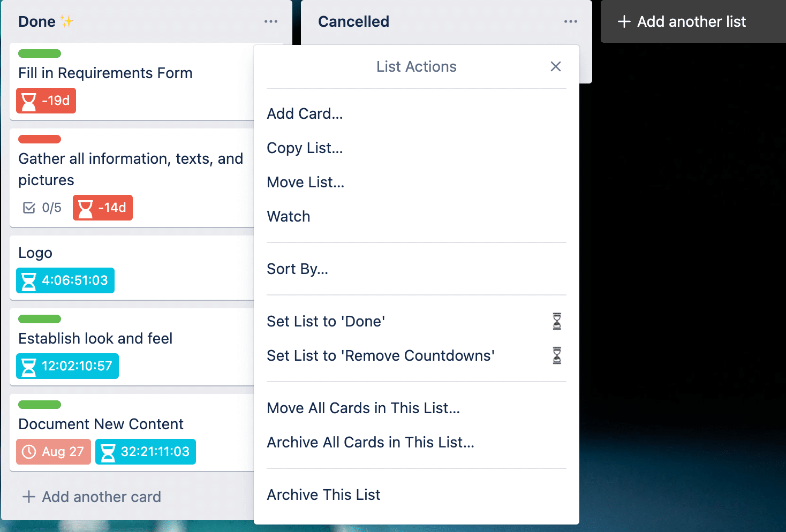
Task: Click the Logo card countdown timer badge
Action: pos(65,280)
